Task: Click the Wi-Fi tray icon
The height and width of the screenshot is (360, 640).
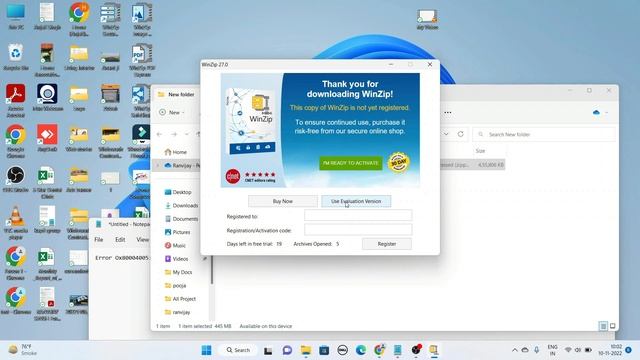Action: pyautogui.click(x=568, y=350)
